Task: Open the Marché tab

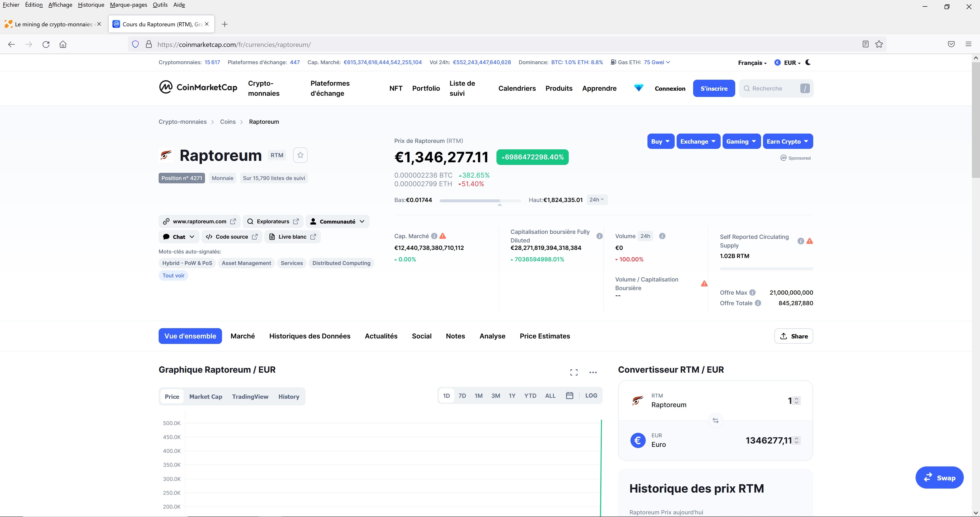Action: [x=243, y=336]
